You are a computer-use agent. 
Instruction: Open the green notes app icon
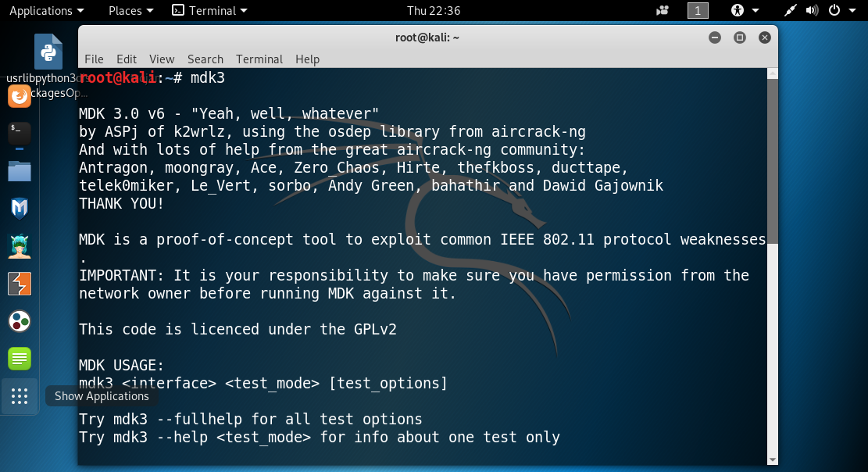point(20,359)
